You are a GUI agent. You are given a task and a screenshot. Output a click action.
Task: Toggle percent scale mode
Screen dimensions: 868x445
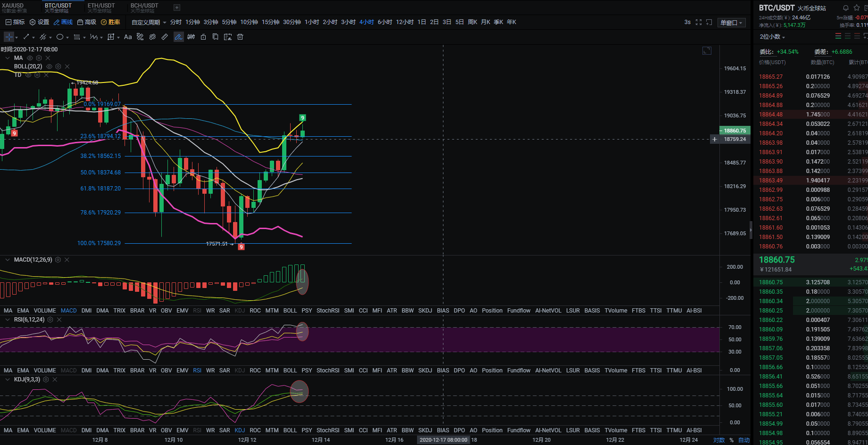pyautogui.click(x=732, y=440)
